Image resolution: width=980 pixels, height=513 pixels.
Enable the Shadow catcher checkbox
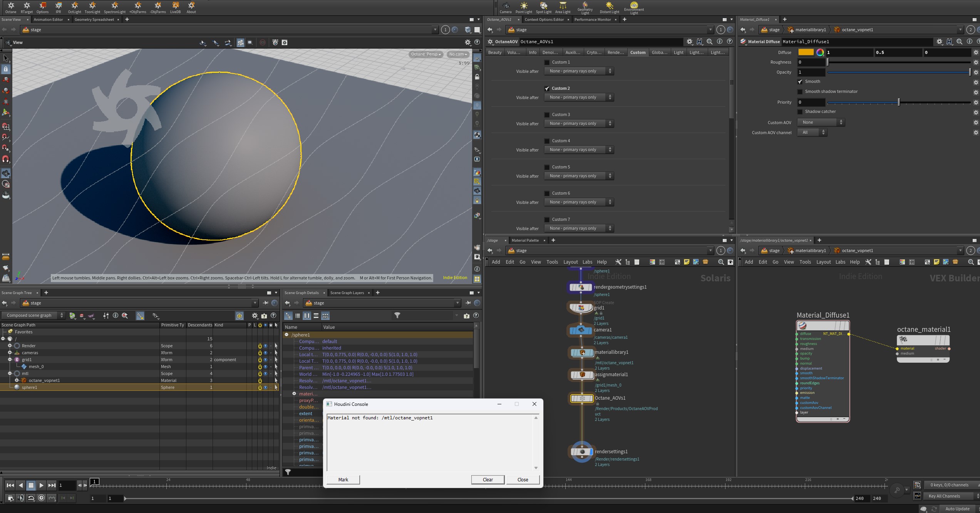tap(800, 112)
